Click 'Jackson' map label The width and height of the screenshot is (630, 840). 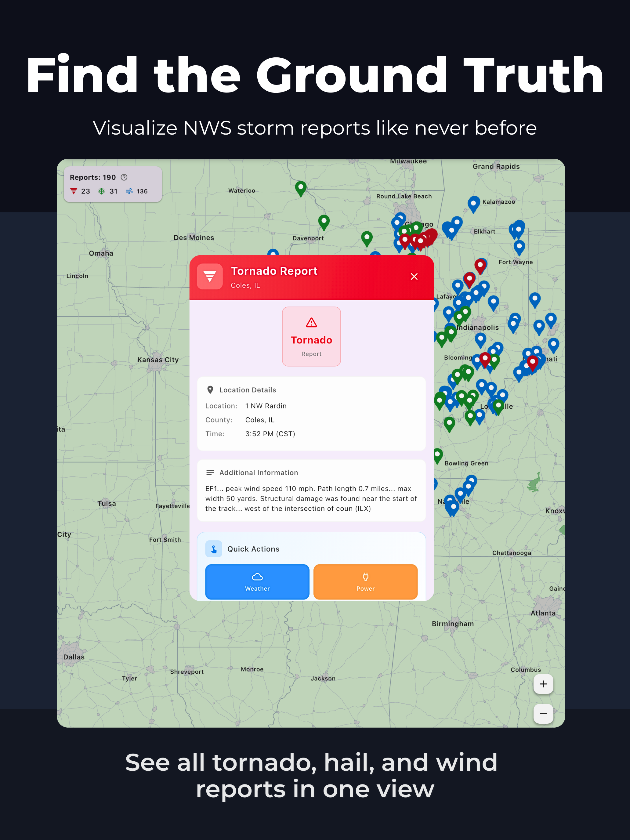(x=323, y=679)
